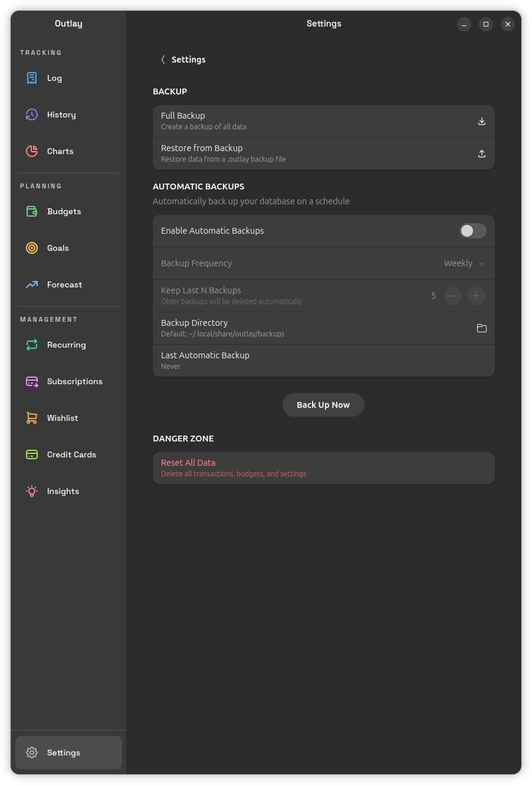This screenshot has width=532, height=785.
Task: Go to Credit Cards in the sidebar
Action: [x=71, y=454]
